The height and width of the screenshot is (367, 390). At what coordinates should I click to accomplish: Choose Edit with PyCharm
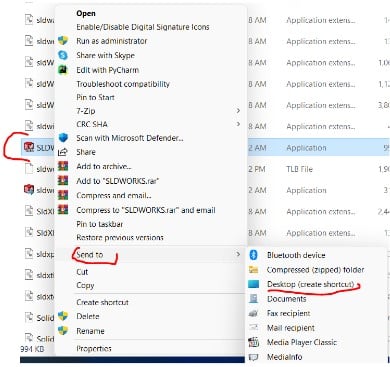108,70
